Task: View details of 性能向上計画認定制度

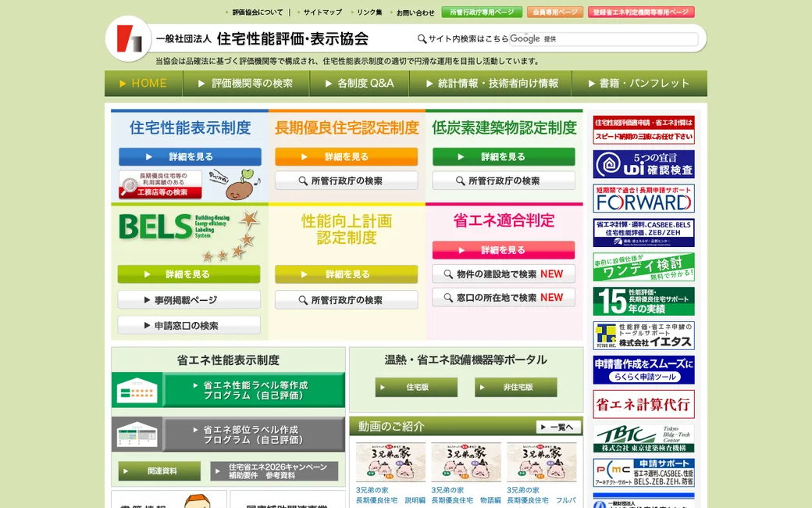Action: [347, 274]
